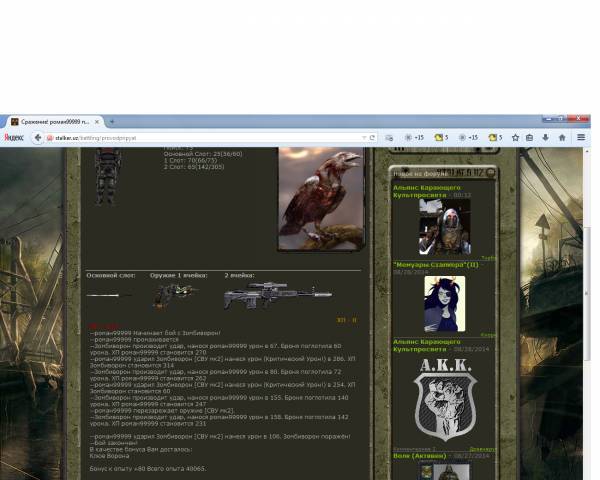Click the "Клюв Ворона" bonus item text
The width and height of the screenshot is (600, 480).
pyautogui.click(x=109, y=456)
